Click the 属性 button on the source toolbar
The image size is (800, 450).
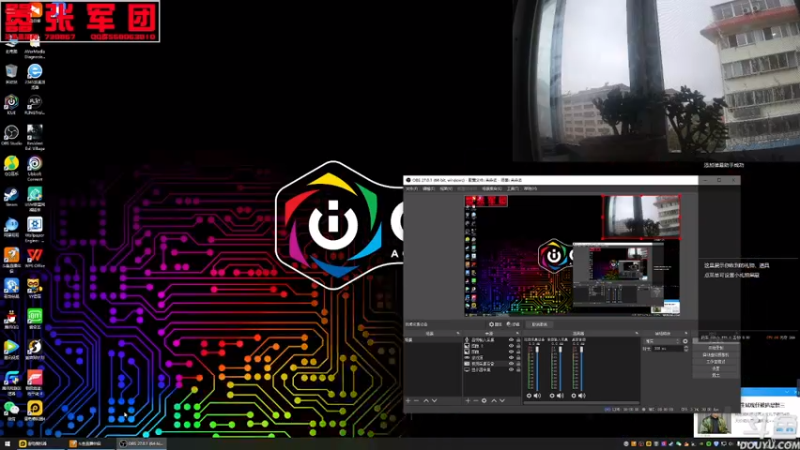pos(495,324)
